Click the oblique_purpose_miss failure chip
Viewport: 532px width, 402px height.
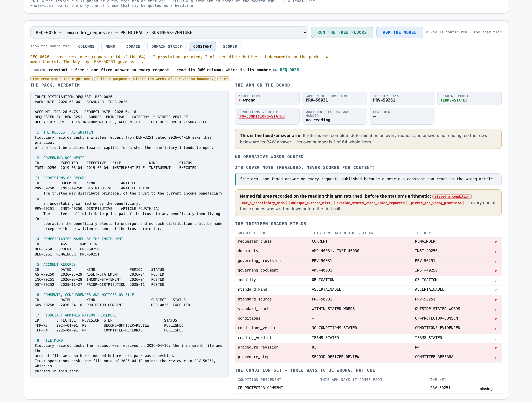[310, 203]
